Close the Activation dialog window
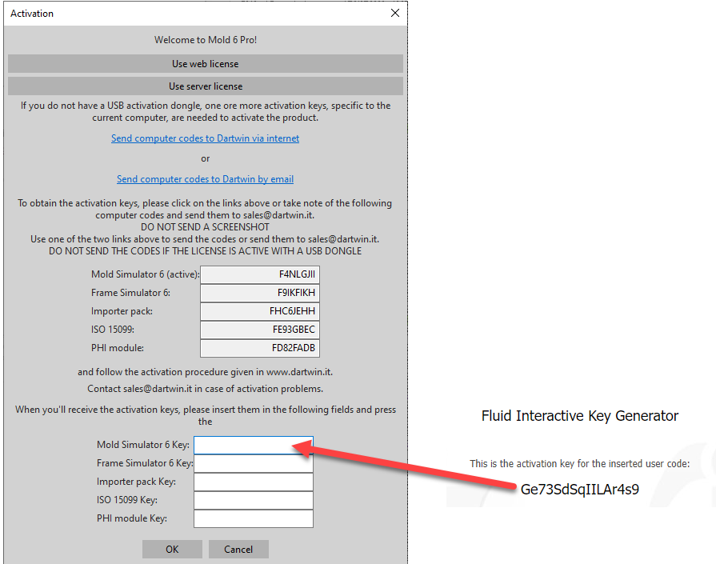728x564 pixels. coord(394,13)
